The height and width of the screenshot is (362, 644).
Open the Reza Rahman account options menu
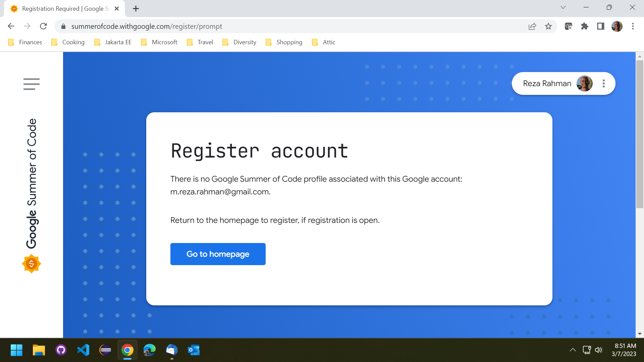tap(604, 83)
